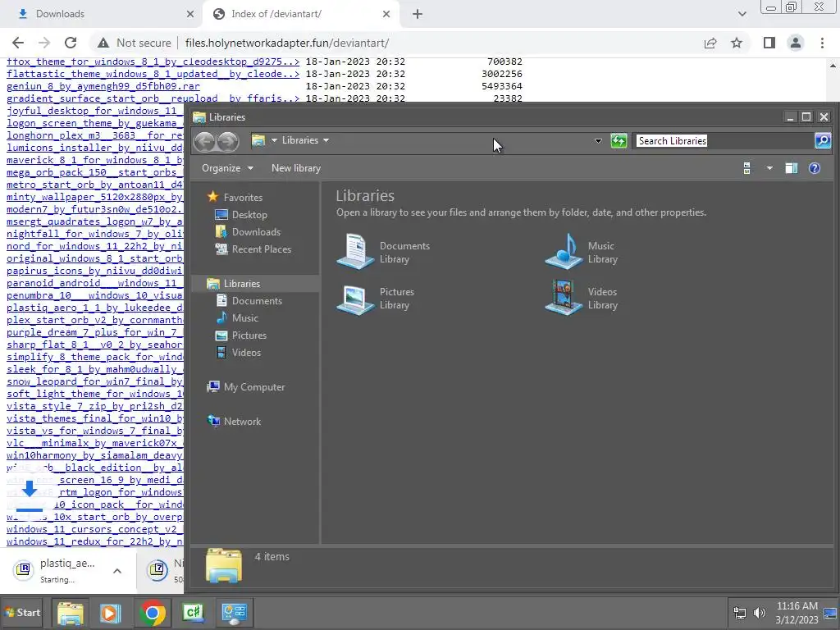840x630 pixels.
Task: Open the Windows Start menu
Action: (x=22, y=612)
